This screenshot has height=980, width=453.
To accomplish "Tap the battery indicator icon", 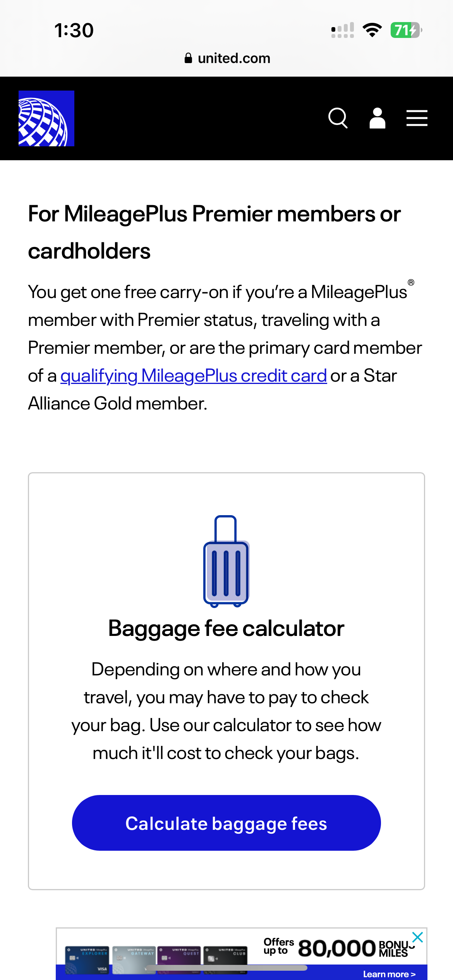I will coord(405,30).
